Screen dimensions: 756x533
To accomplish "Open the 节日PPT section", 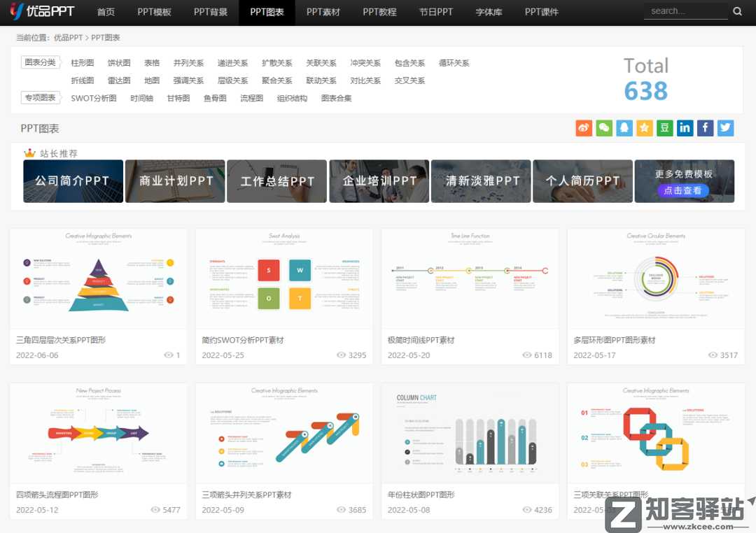I will [435, 12].
